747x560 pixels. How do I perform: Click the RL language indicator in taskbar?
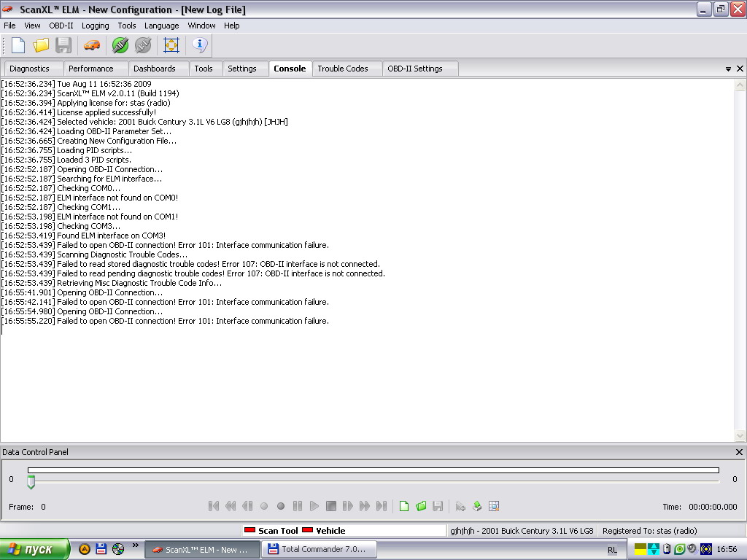pos(612,550)
